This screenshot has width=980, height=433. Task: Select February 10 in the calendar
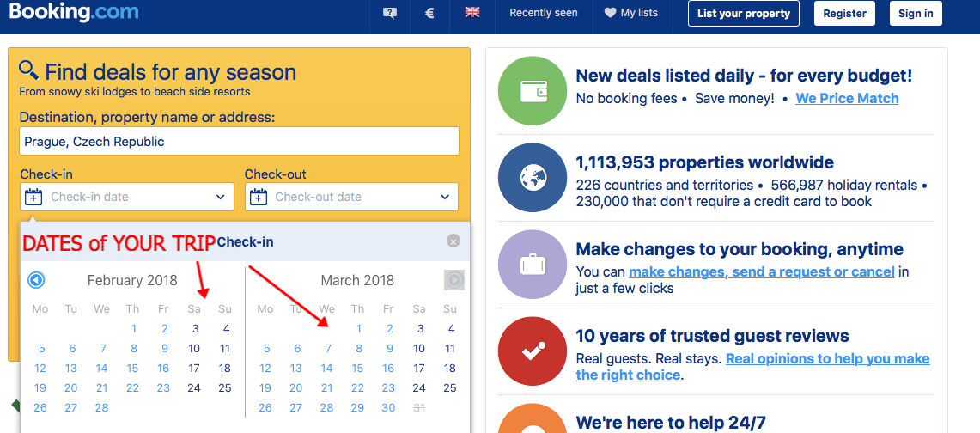point(194,349)
